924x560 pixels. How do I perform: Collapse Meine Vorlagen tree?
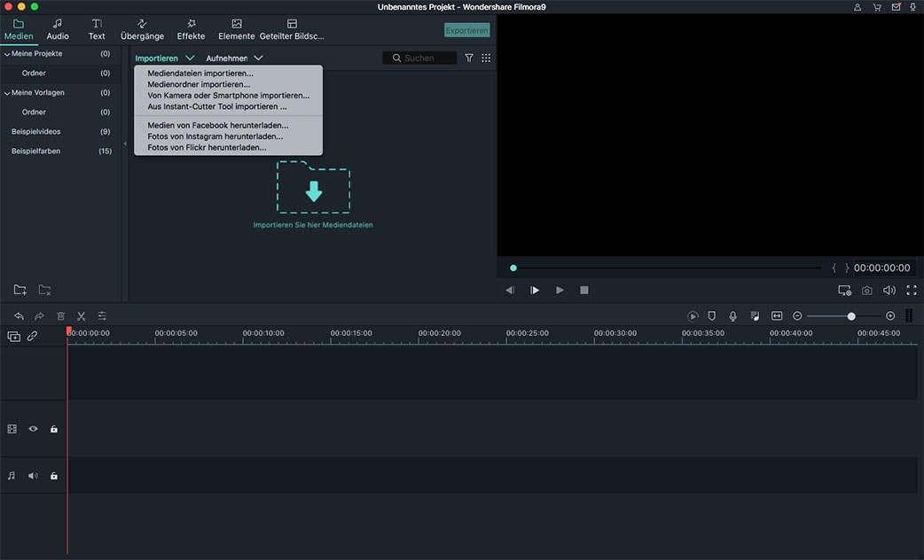click(x=7, y=93)
